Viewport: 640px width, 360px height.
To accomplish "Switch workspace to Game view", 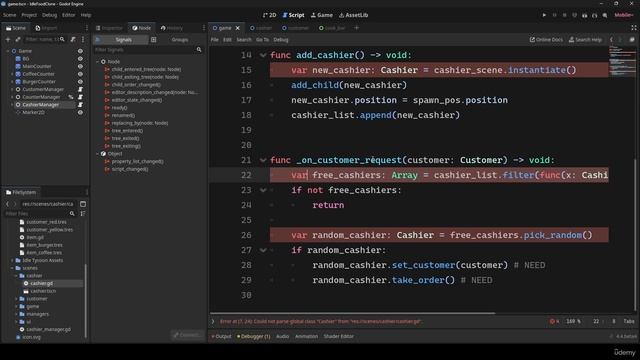I will 322,15.
